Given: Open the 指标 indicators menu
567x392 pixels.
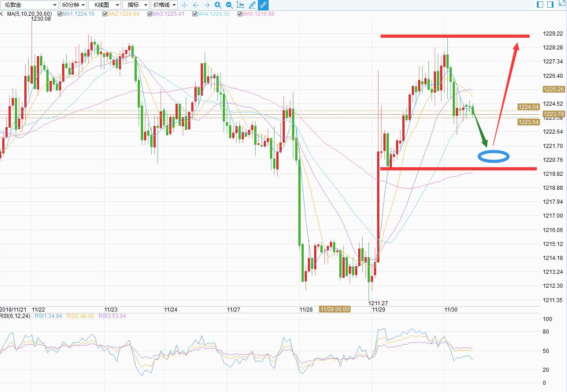Looking at the screenshot, I should 136,5.
